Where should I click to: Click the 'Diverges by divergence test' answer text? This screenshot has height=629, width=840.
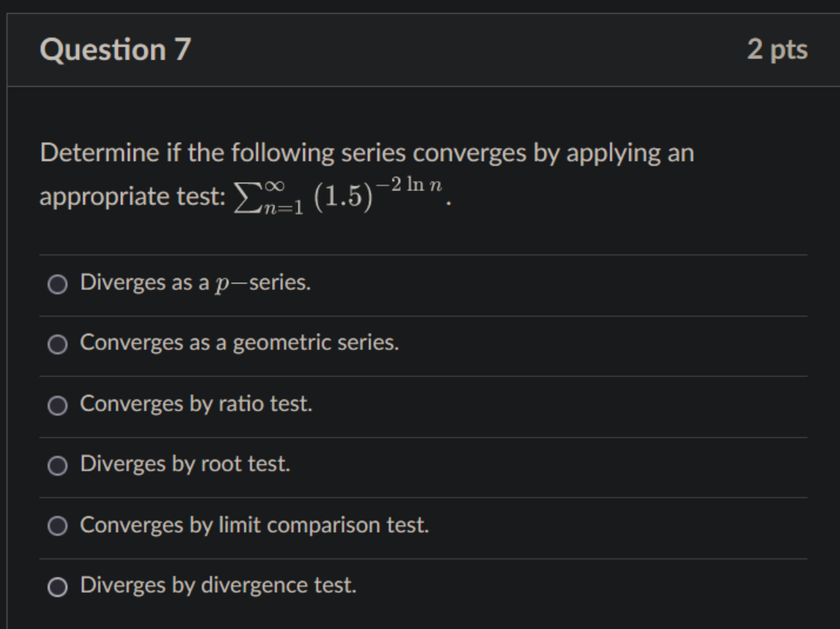[218, 585]
